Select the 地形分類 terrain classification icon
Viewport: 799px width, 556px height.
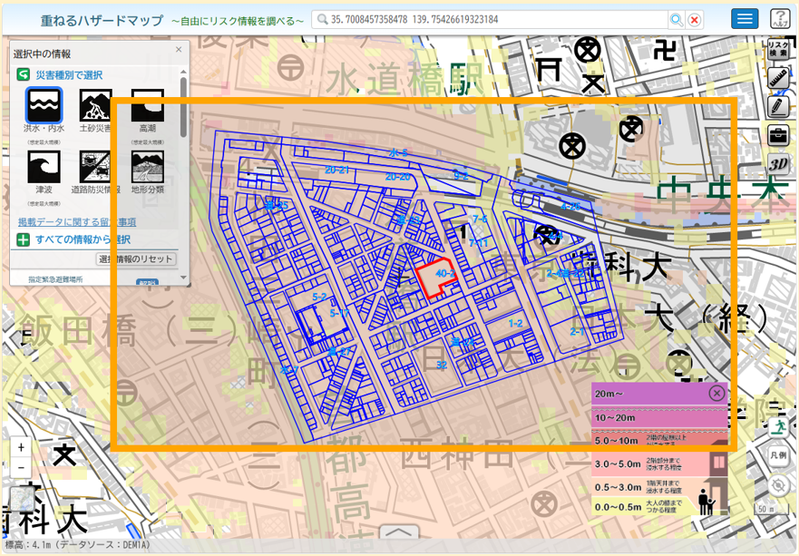point(147,167)
